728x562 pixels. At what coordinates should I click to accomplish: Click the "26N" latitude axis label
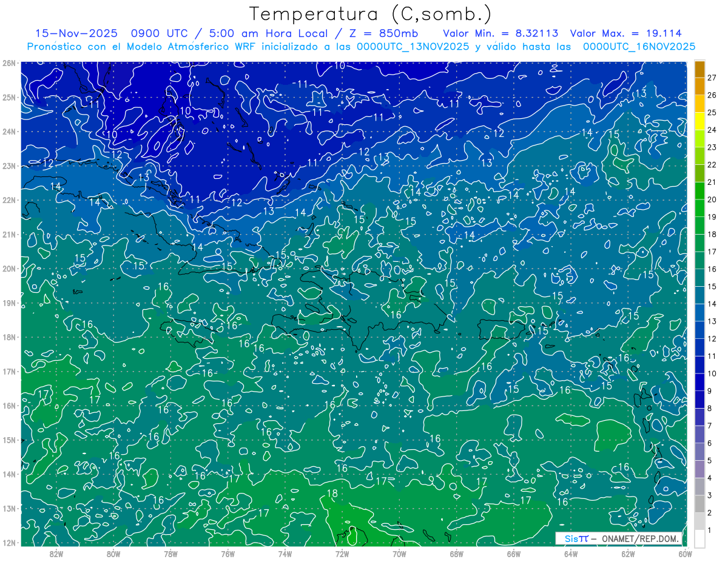tap(9, 63)
